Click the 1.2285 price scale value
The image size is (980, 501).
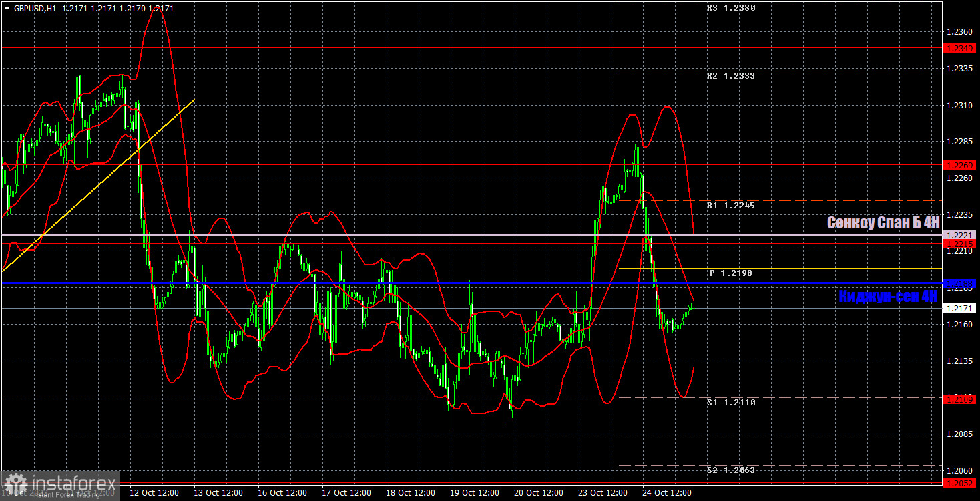tap(959, 142)
